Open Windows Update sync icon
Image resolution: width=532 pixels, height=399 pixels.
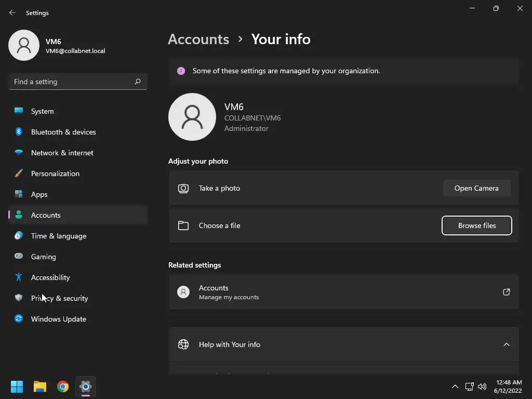coord(19,319)
